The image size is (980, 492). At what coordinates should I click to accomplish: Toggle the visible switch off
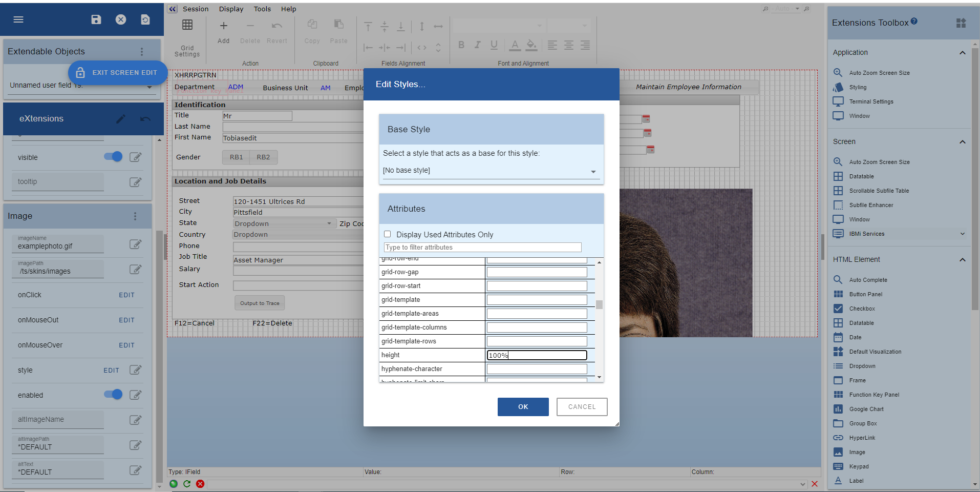click(113, 157)
